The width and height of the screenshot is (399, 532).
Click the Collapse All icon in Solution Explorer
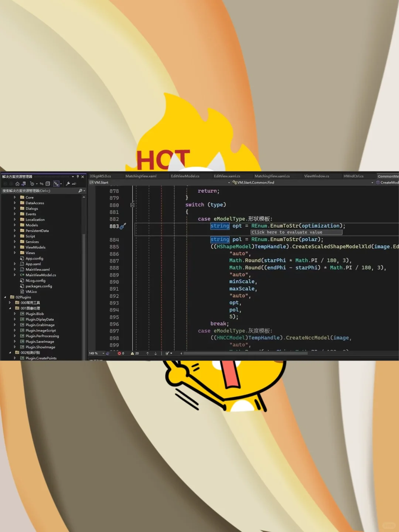click(x=48, y=184)
